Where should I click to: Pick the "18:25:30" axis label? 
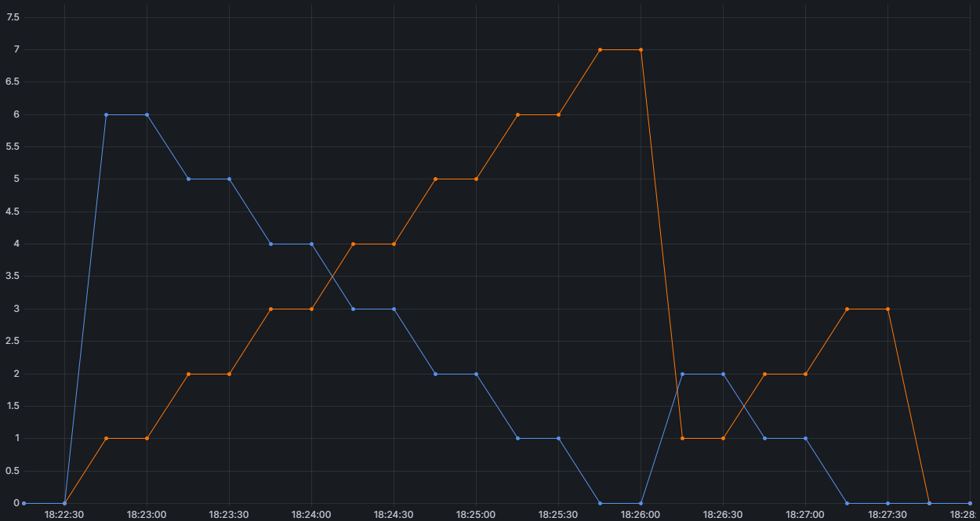click(558, 515)
